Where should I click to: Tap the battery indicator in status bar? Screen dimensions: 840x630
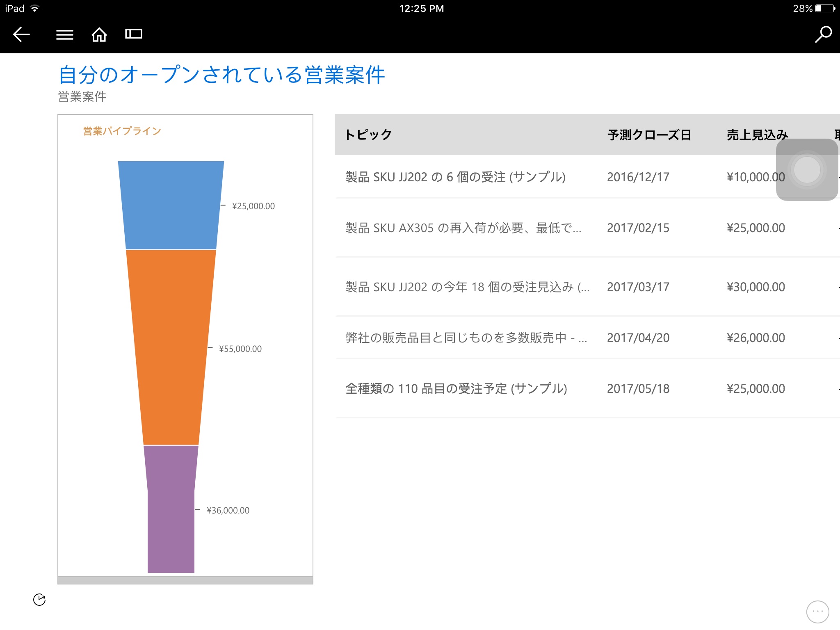click(x=825, y=8)
